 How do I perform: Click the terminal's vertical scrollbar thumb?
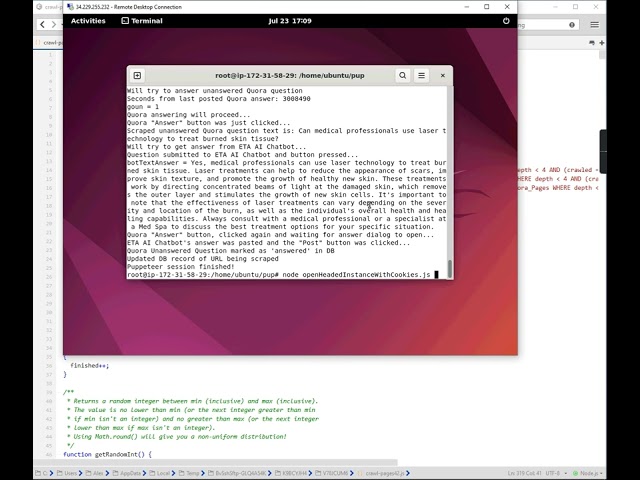click(450, 269)
